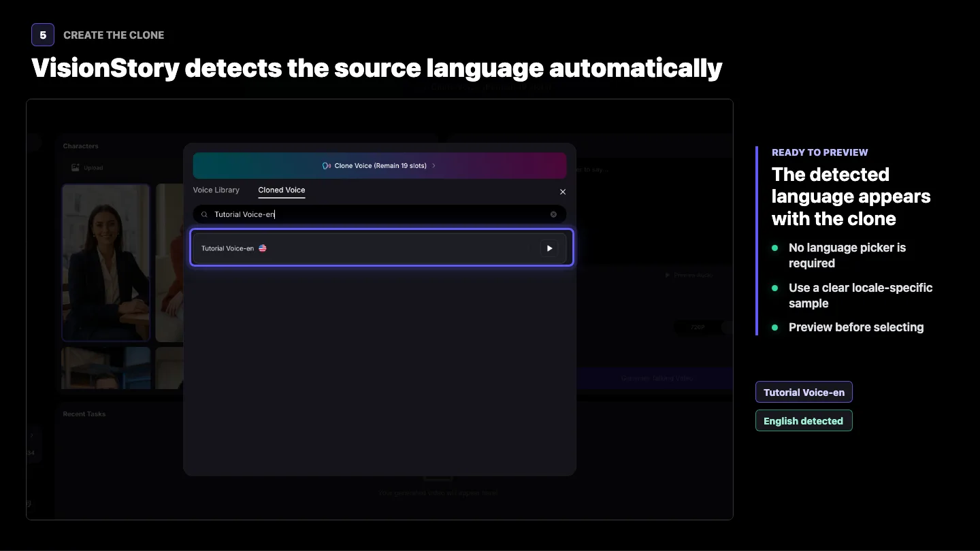The width and height of the screenshot is (980, 551).
Task: Click the microphone icon on Clone Voice banner
Action: [x=327, y=166]
